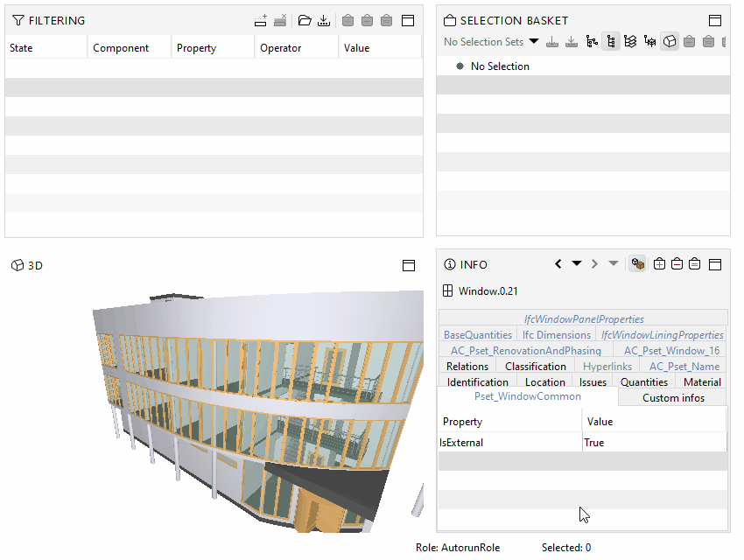Save filter using download-tray icon in Filtering

click(x=324, y=20)
